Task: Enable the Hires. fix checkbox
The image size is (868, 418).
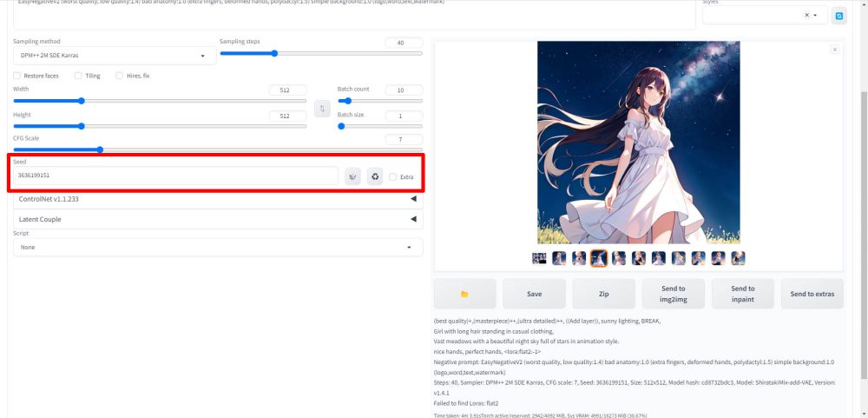Action: click(119, 76)
